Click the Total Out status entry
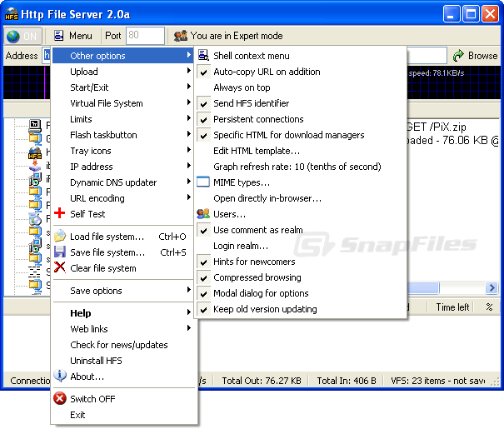Viewport: 504px width, 429px height. point(262,381)
